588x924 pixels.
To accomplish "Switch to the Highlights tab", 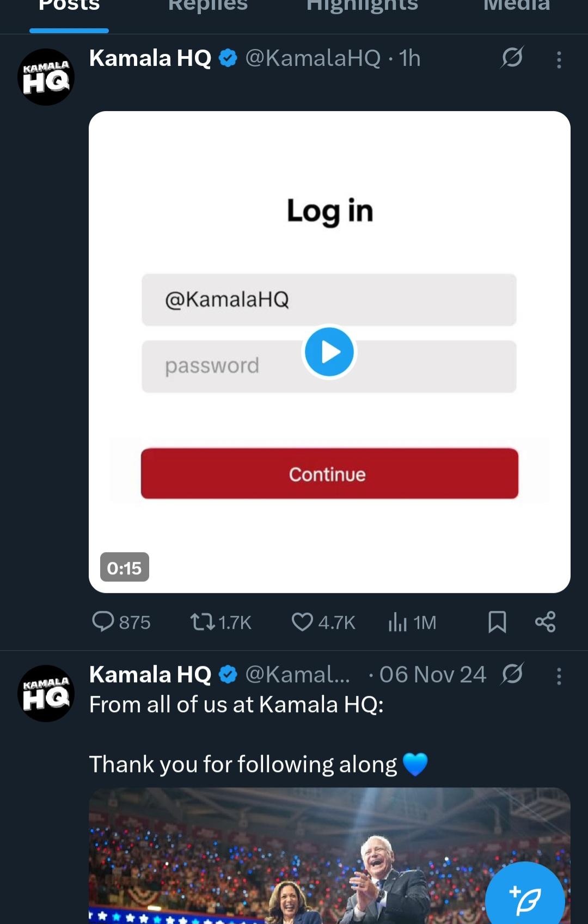I will coord(362,7).
